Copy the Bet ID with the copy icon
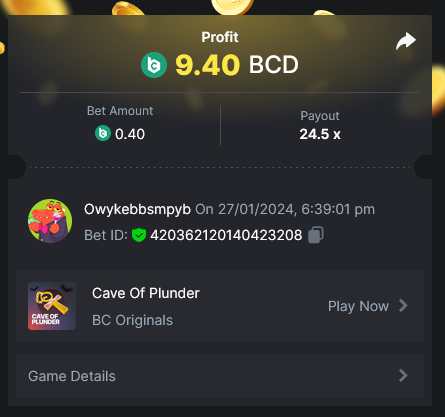The image size is (445, 417). point(315,235)
